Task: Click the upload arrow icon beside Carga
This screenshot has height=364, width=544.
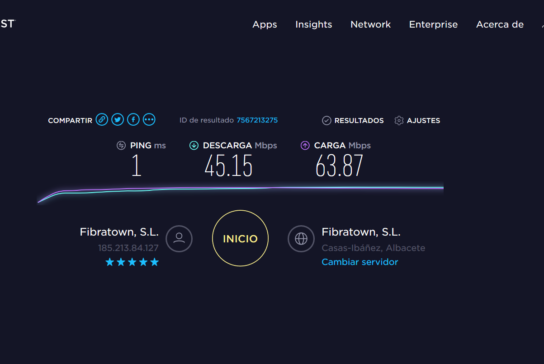Action: (305, 145)
